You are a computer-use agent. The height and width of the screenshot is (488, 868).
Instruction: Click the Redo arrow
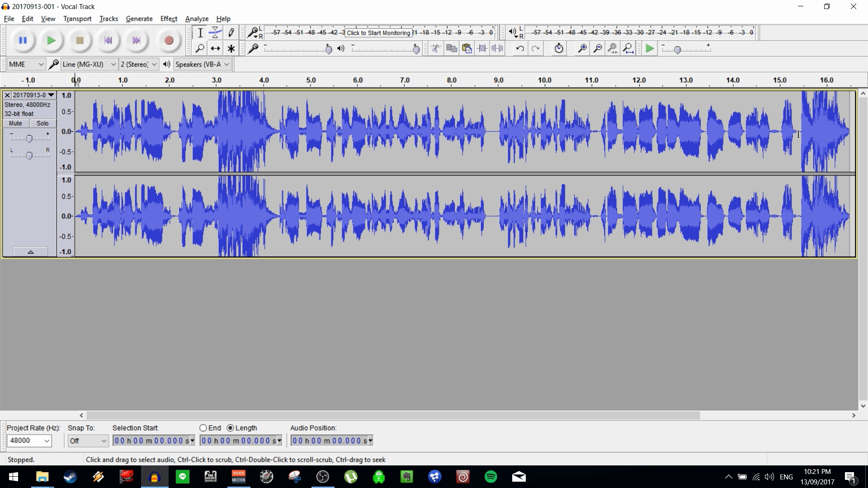[x=535, y=48]
